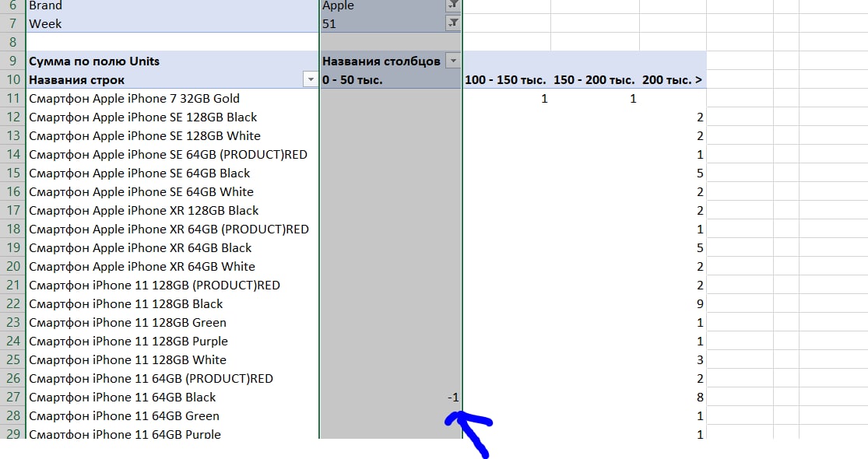Select row header 27
Viewport: 868px width, 459px height.
click(x=12, y=397)
